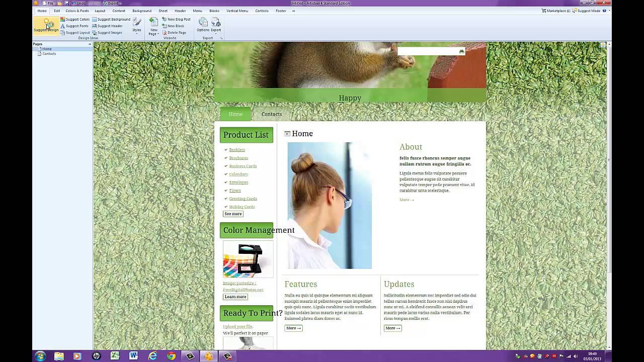
Task: Click the Contacts menu item in preview
Action: coord(272,114)
